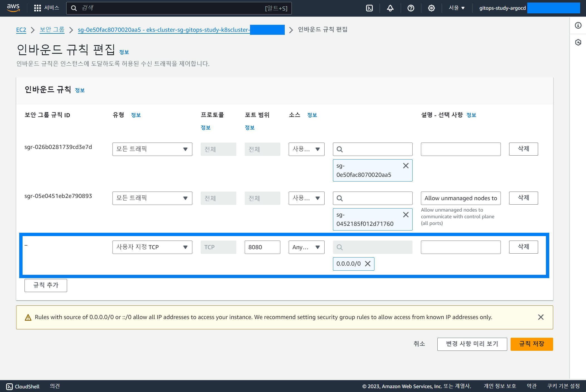Open settings gear in top bar
This screenshot has width=586, height=392.
[x=431, y=8]
